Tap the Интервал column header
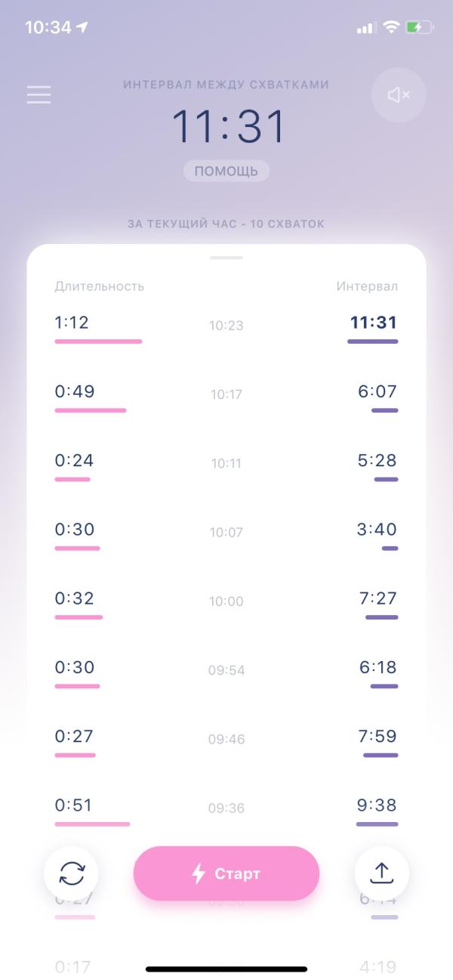This screenshot has width=453, height=980. point(367,286)
